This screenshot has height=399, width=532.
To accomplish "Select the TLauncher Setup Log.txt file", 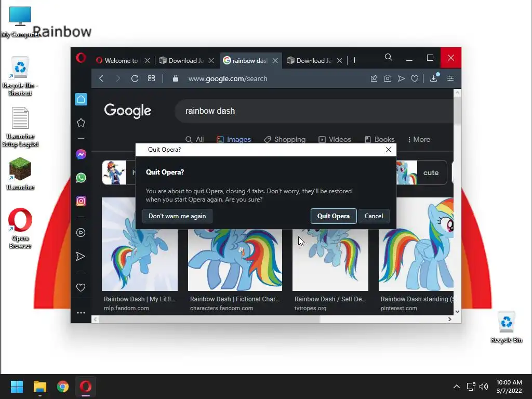I will 20,127.
